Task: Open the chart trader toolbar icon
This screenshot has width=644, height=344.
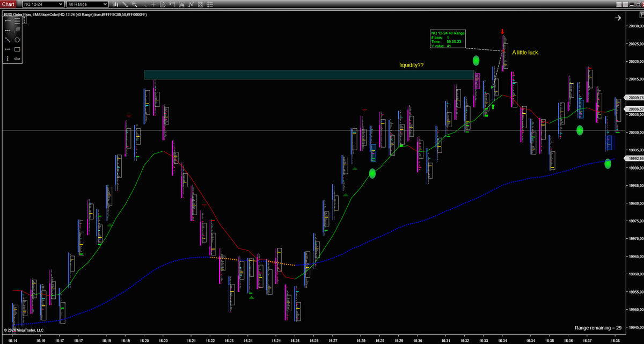Action: 172,4
